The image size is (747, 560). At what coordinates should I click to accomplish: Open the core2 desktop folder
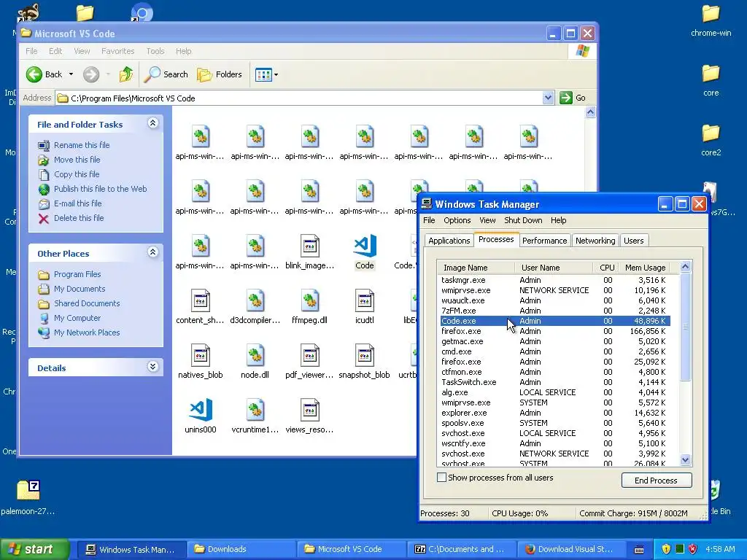[711, 140]
